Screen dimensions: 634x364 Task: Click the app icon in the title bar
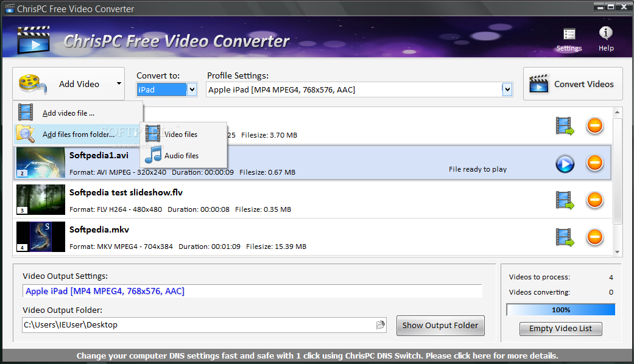pyautogui.click(x=9, y=9)
